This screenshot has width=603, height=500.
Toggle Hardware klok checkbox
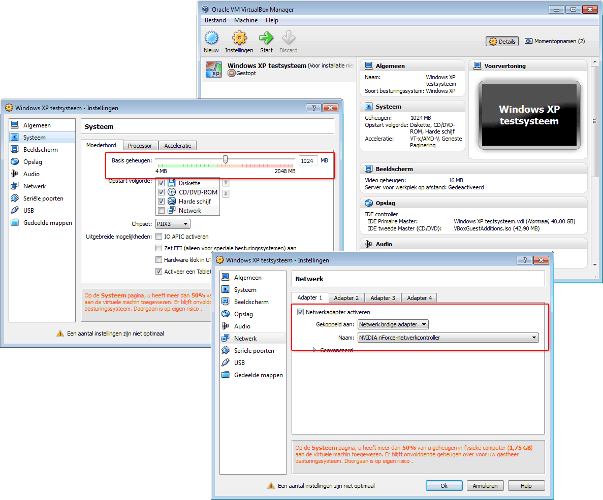158,260
